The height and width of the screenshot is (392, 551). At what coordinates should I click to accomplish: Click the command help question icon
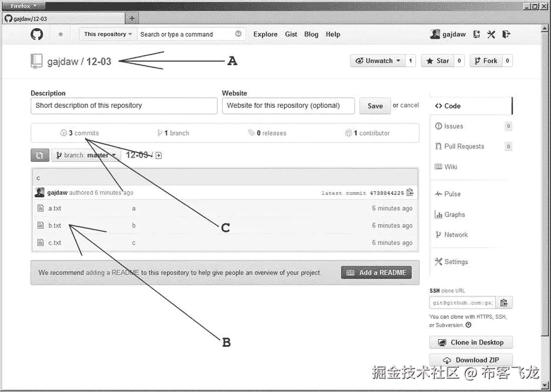point(238,33)
